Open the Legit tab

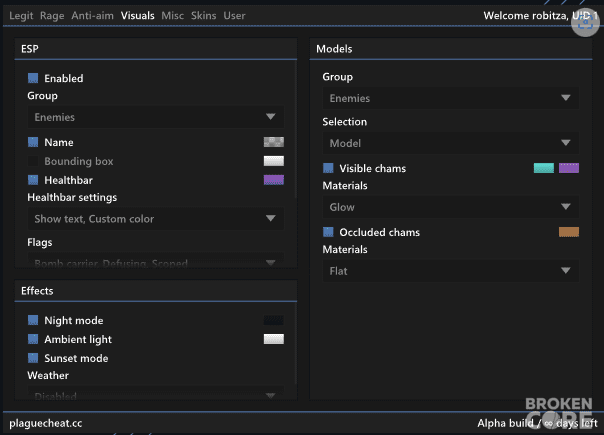[21, 16]
